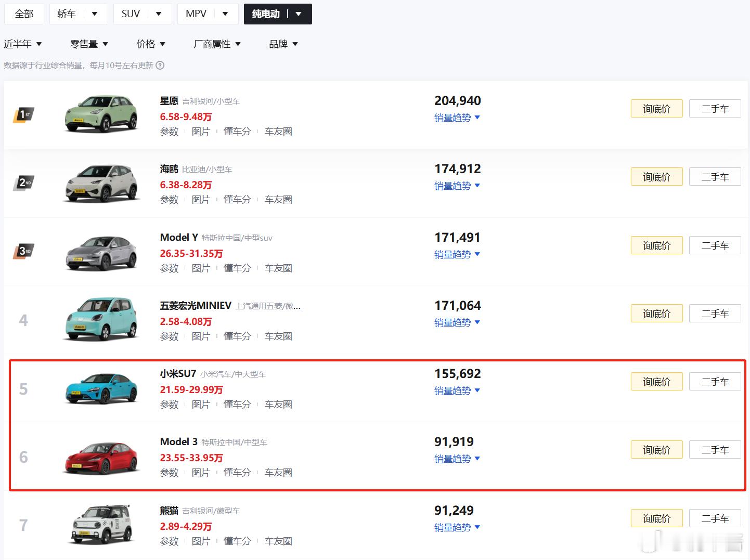The height and width of the screenshot is (560, 750).
Task: Open 车友圈 for 小米SU7
Action: pyautogui.click(x=278, y=405)
